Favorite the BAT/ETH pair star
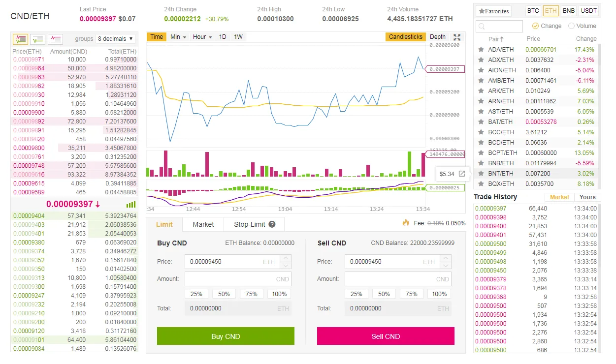Screen dimensions: 616x364 [481, 122]
